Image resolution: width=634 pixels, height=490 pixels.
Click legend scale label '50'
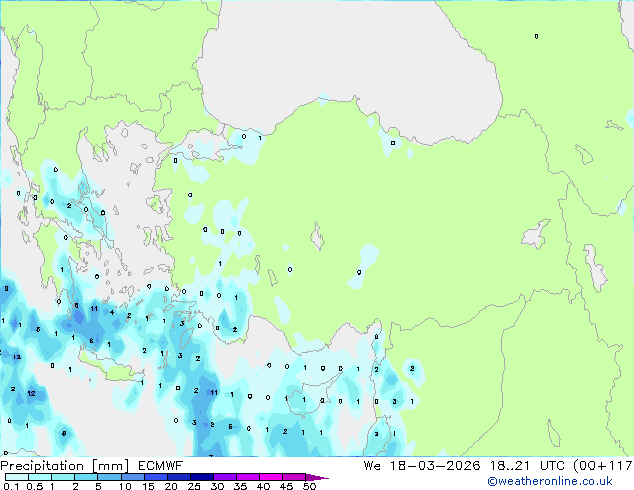[309, 486]
